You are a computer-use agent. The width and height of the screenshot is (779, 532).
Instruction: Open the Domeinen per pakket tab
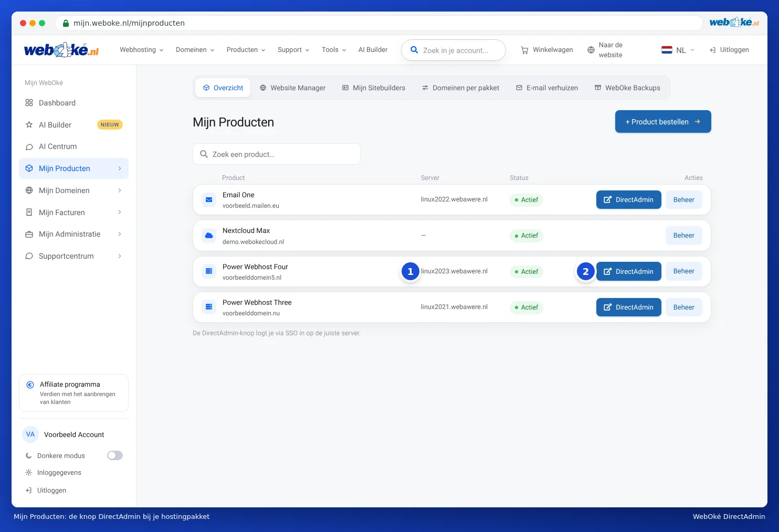pos(460,88)
